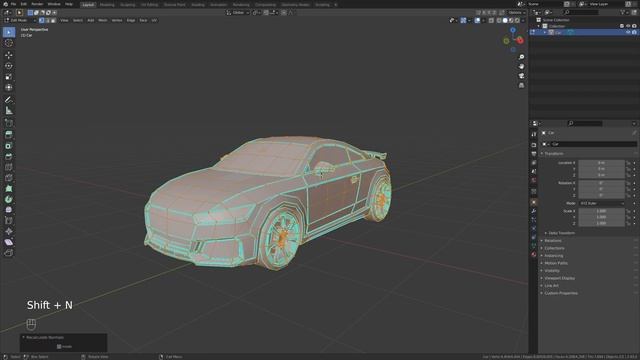Hide the Car object eye icon in outliner
640x360 pixels.
(628, 32)
